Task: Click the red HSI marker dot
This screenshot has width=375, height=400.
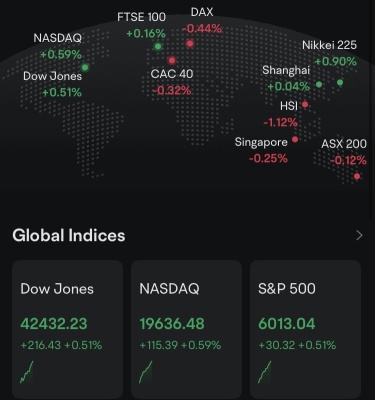Action: pos(305,105)
